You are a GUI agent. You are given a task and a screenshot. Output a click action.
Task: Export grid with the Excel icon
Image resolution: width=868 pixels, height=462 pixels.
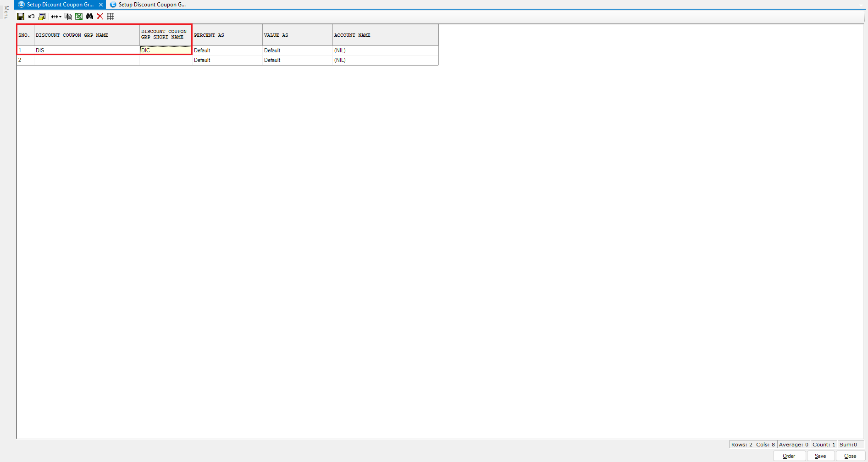[x=79, y=17]
